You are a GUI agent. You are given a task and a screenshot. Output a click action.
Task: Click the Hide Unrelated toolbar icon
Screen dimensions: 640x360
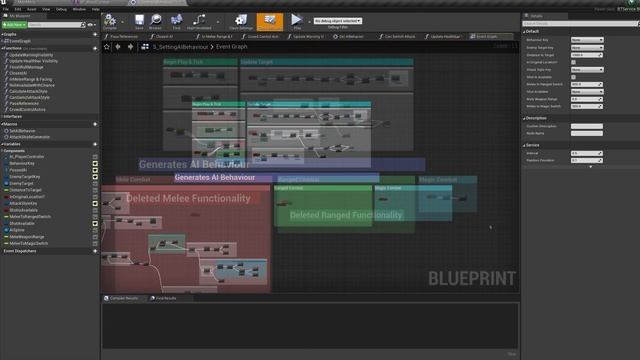coord(199,20)
